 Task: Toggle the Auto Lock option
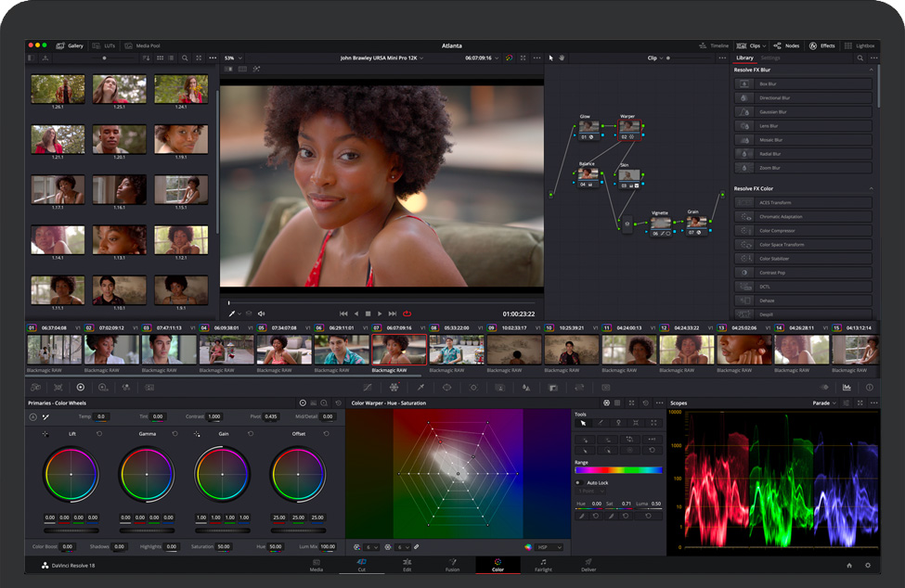coord(578,482)
